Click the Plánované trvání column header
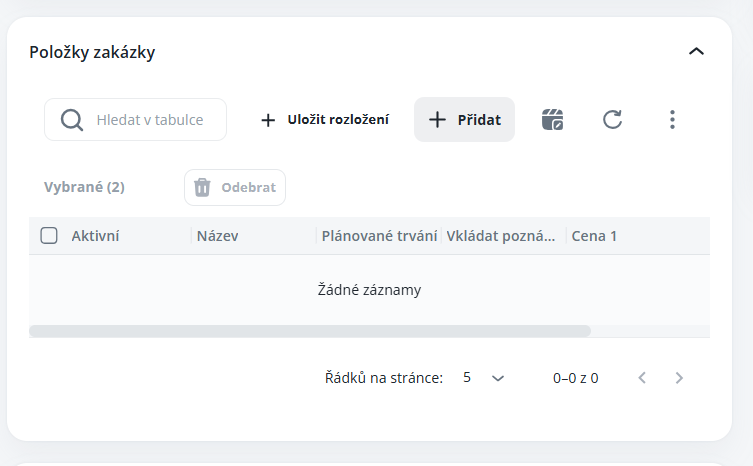Image resolution: width=753 pixels, height=466 pixels. coord(379,236)
